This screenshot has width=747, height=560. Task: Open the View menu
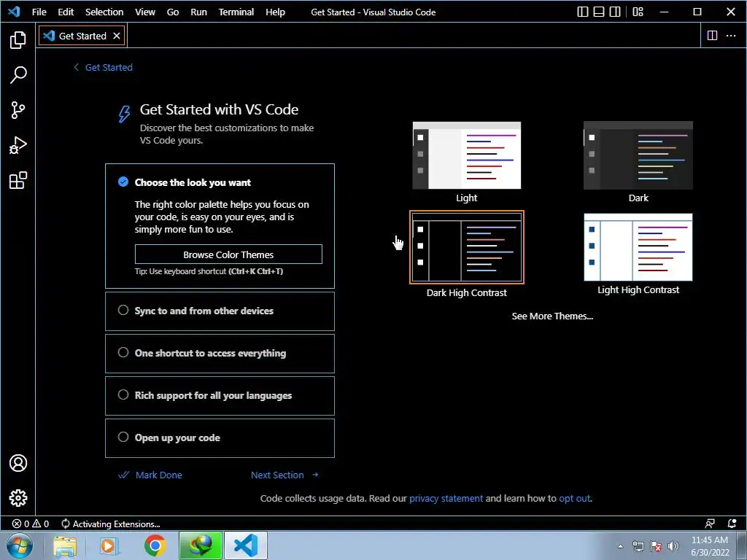145,12
